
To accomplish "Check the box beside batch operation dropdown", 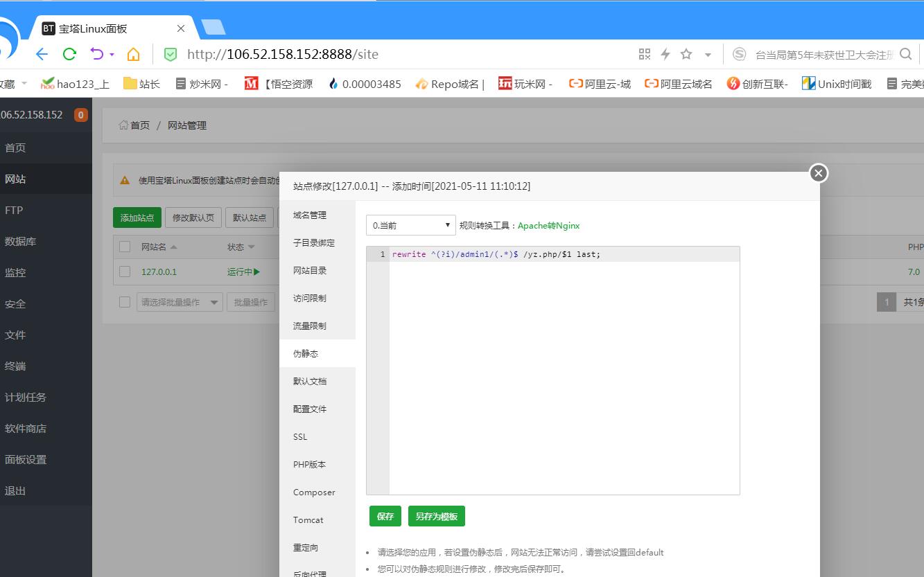I will [125, 302].
